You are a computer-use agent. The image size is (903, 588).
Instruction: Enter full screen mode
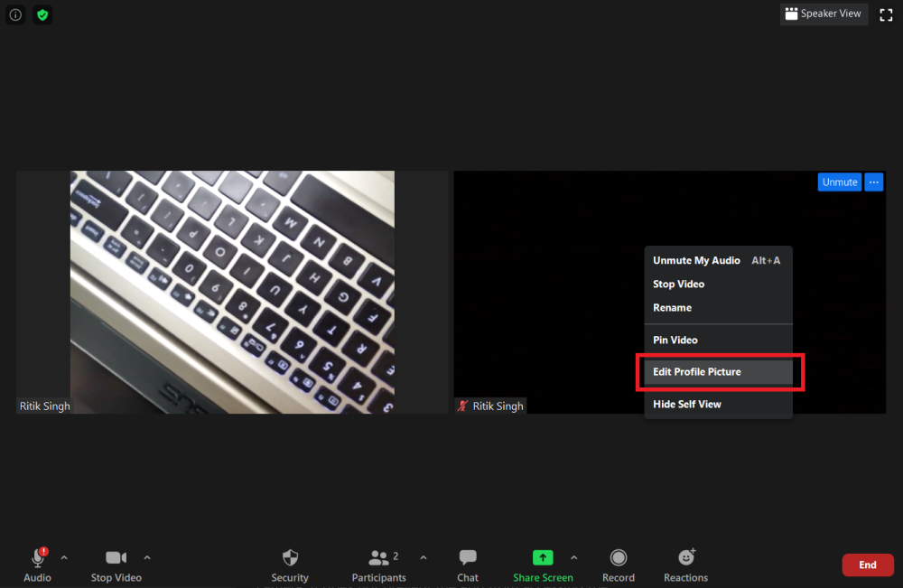point(886,14)
